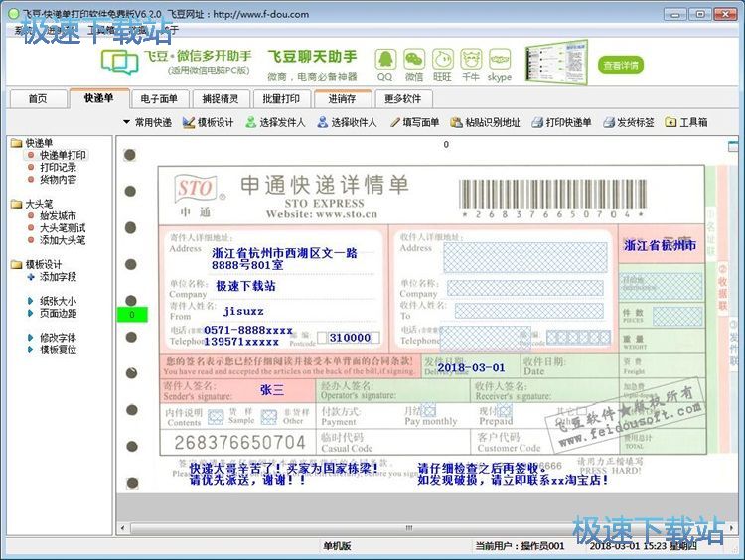Screen dimensions: 745x560
Task: Click the left arrow of the horizontal scrollbar
Action: point(122,528)
